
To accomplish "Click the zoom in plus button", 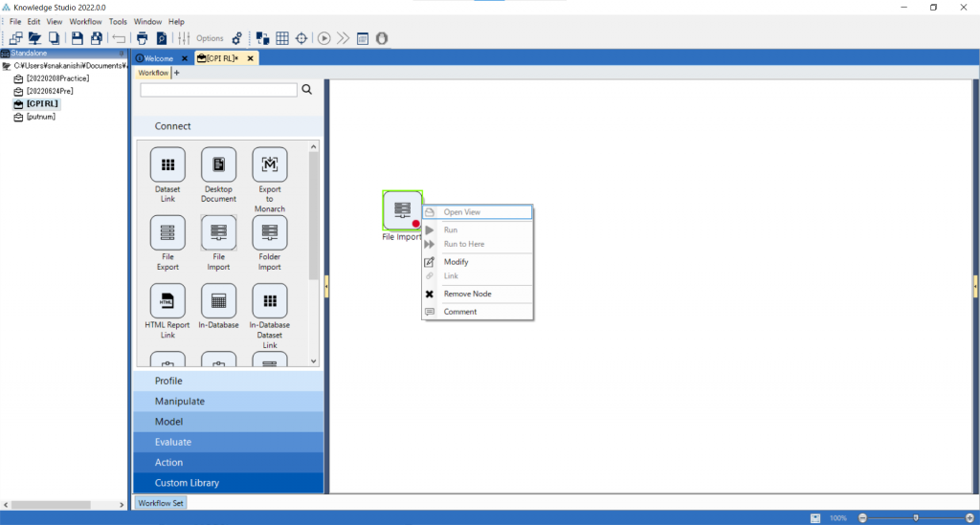I will pos(969,518).
